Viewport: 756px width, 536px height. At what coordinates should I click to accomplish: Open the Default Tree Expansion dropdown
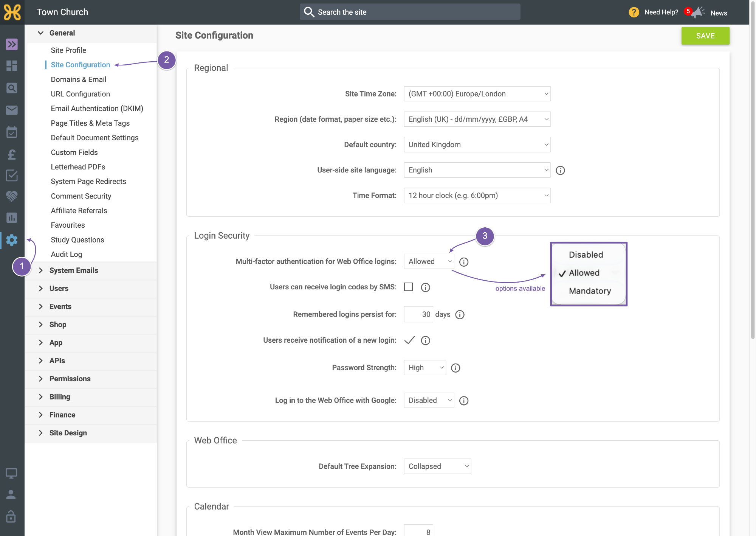point(437,466)
